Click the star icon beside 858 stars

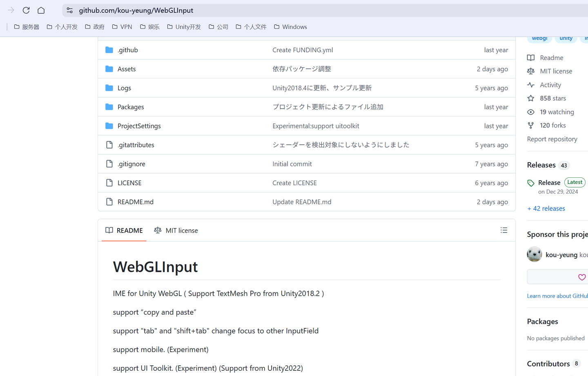(x=531, y=98)
